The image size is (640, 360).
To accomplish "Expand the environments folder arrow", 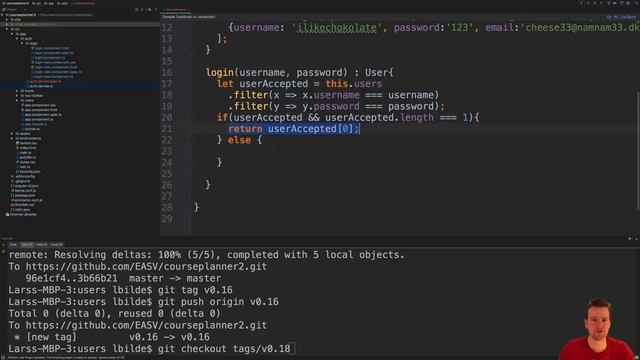I will tap(12, 138).
